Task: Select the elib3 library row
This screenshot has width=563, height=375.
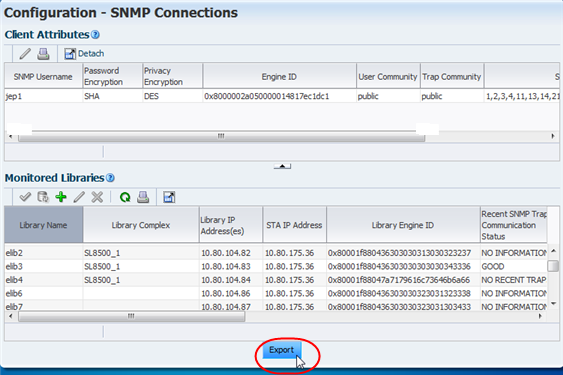Action: (x=276, y=267)
